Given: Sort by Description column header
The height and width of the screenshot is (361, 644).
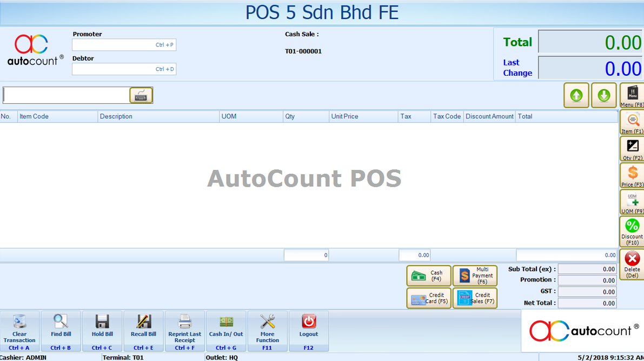Looking at the screenshot, I should (158, 116).
